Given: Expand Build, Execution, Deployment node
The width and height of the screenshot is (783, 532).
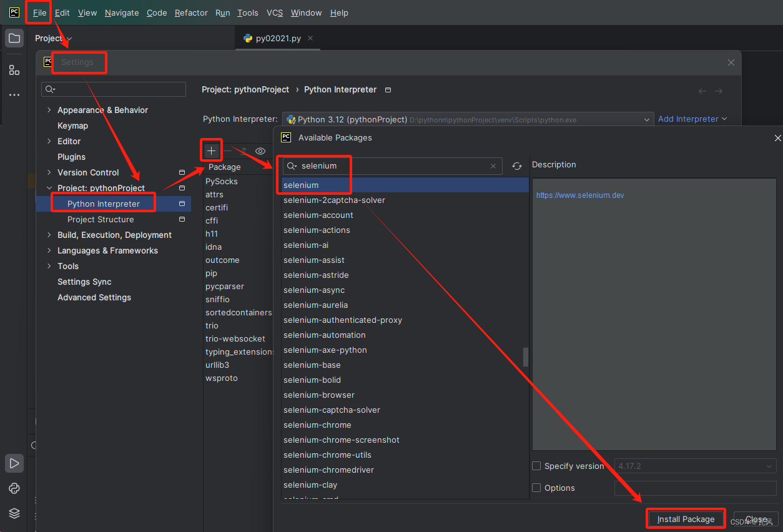Looking at the screenshot, I should pyautogui.click(x=49, y=235).
